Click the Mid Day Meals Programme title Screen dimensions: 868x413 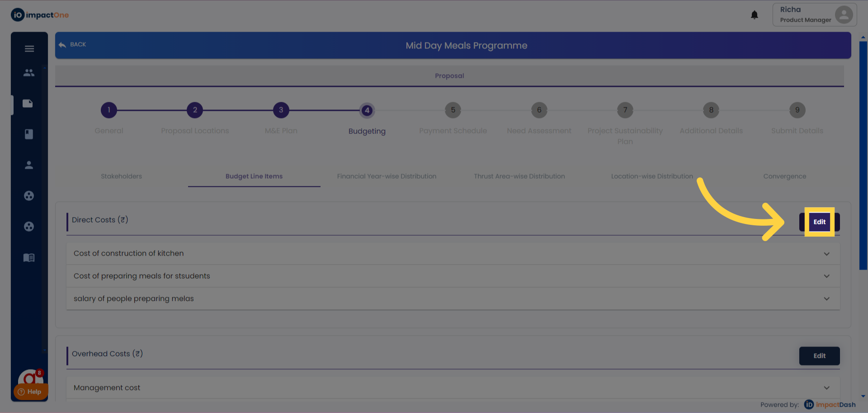467,46
